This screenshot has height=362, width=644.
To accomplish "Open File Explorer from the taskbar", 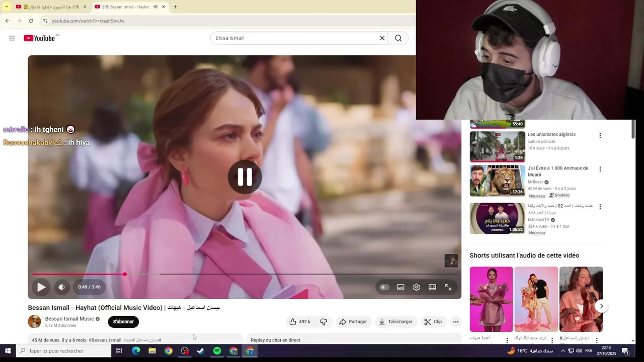I will click(152, 351).
